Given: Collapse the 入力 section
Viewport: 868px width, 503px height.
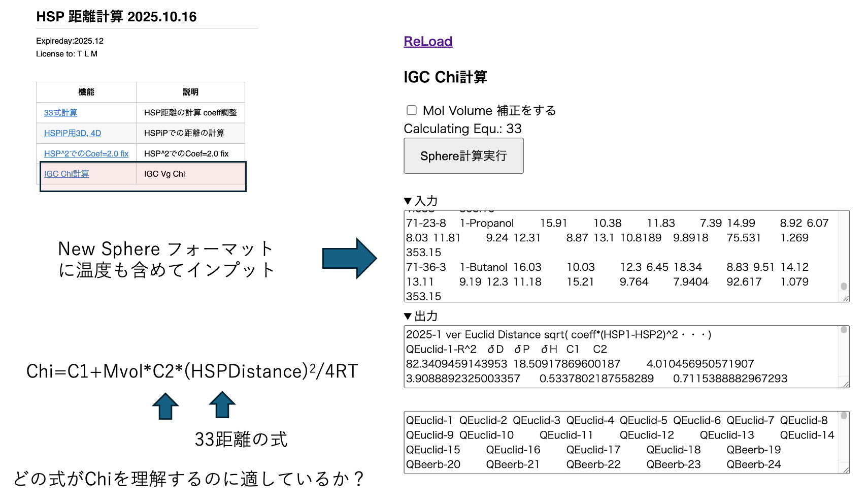Looking at the screenshot, I should (x=408, y=201).
